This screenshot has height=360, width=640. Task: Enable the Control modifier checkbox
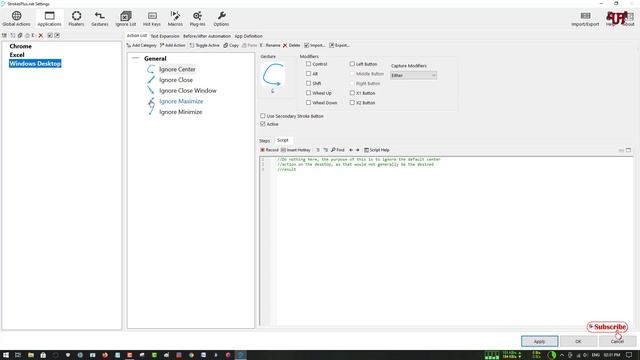tap(309, 64)
